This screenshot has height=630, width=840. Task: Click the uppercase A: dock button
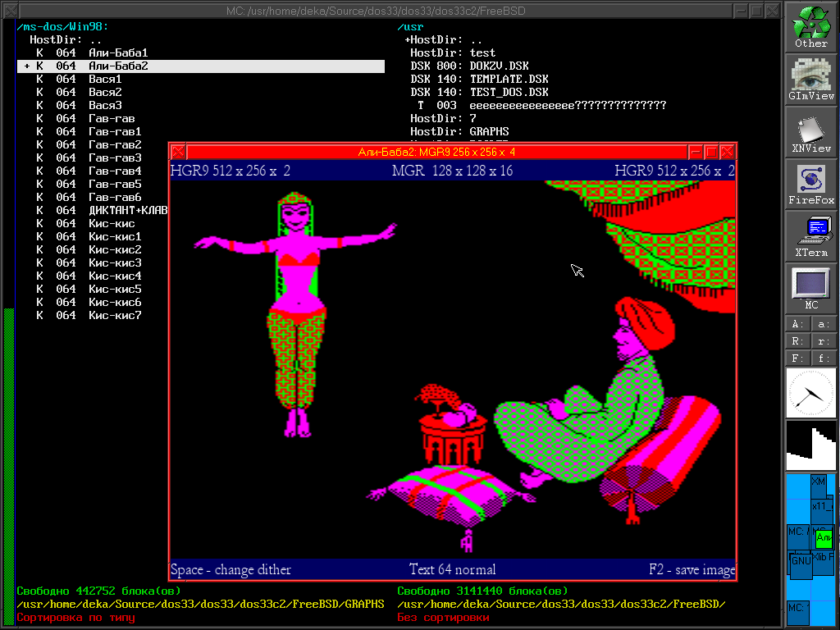(x=797, y=324)
